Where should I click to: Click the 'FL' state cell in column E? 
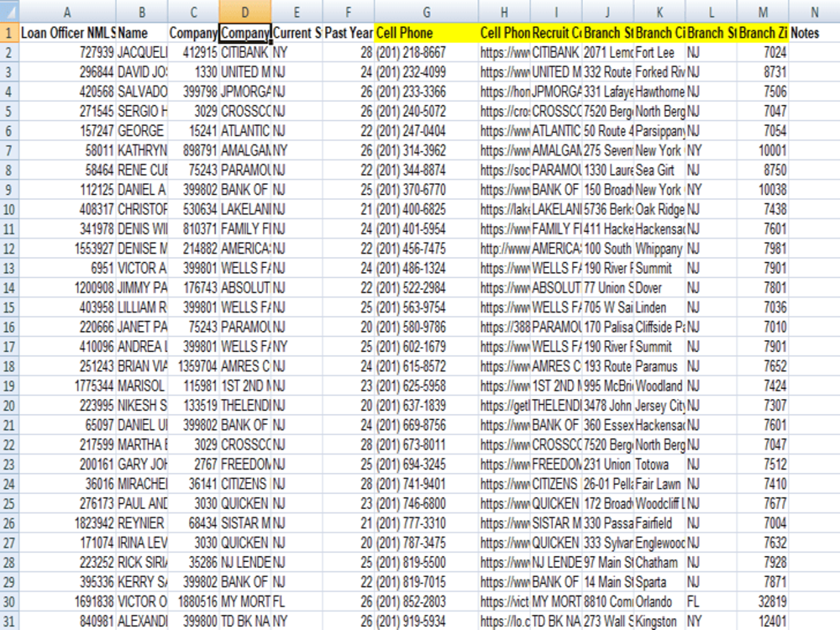click(x=297, y=601)
